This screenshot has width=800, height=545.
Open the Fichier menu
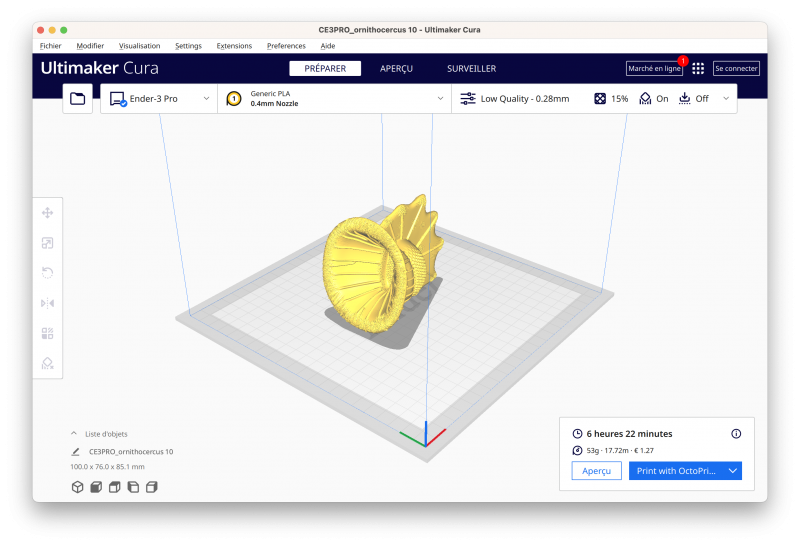click(x=51, y=46)
